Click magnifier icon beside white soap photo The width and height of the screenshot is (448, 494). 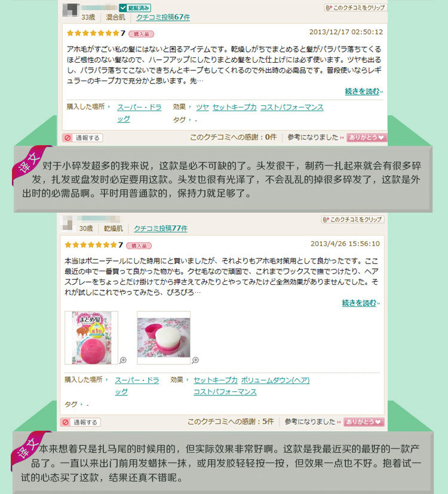click(195, 360)
